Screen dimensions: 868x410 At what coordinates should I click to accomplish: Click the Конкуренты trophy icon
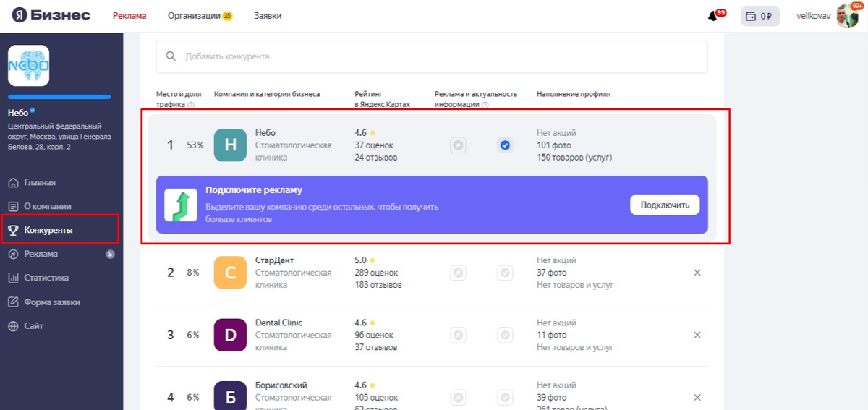(13, 230)
